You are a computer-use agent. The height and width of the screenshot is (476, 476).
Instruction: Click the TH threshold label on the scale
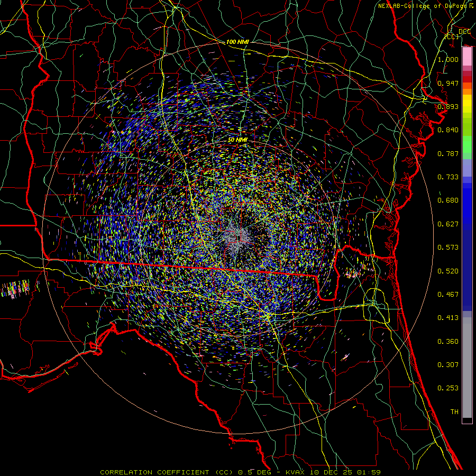coord(454,412)
